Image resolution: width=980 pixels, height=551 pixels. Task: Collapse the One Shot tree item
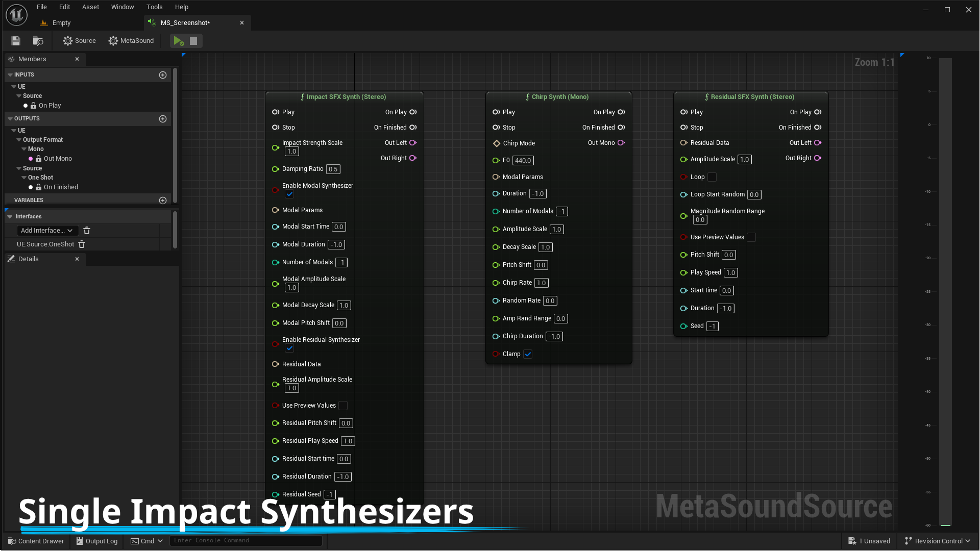[24, 177]
